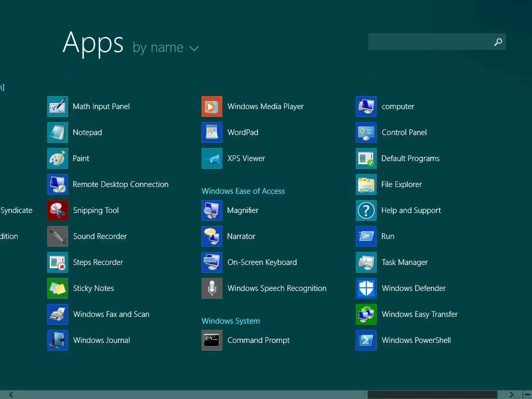Open the Control Panel icon
This screenshot has width=532, height=399.
point(366,132)
